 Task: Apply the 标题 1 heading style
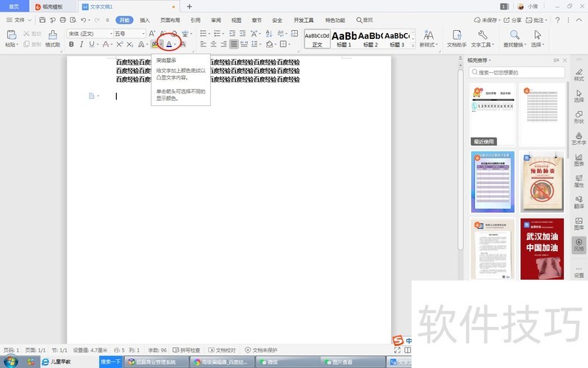pos(344,38)
